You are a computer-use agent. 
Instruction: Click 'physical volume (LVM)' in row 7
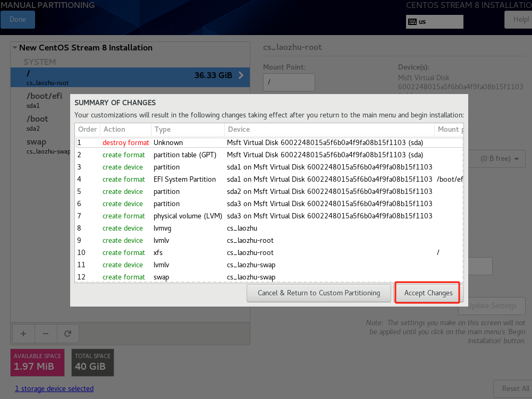pos(188,216)
